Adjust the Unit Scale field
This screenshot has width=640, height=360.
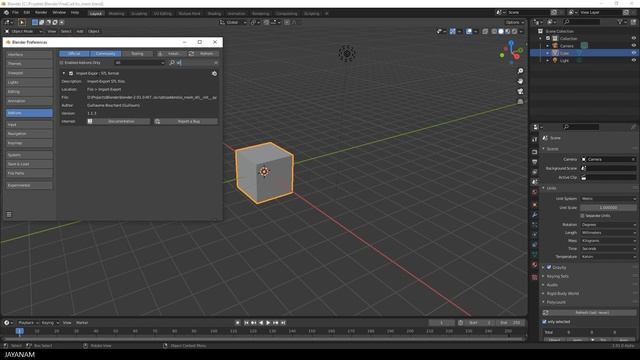tap(608, 208)
